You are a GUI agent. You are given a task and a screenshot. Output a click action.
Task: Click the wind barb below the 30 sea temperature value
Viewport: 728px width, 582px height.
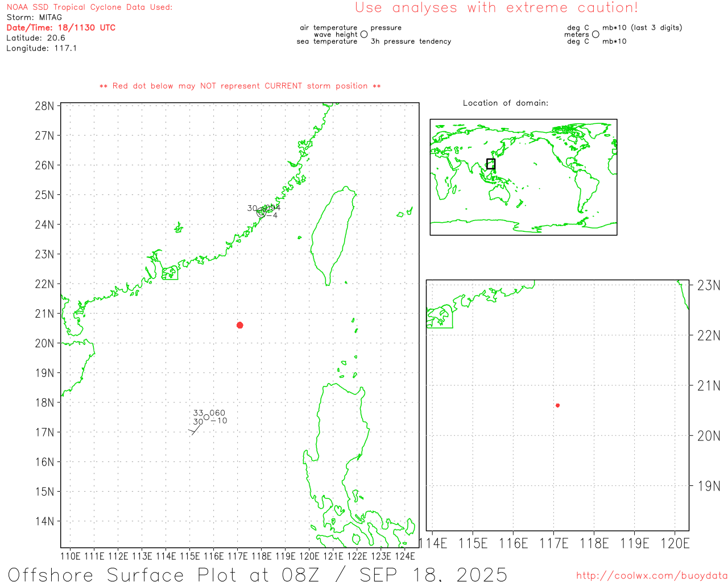(x=195, y=430)
